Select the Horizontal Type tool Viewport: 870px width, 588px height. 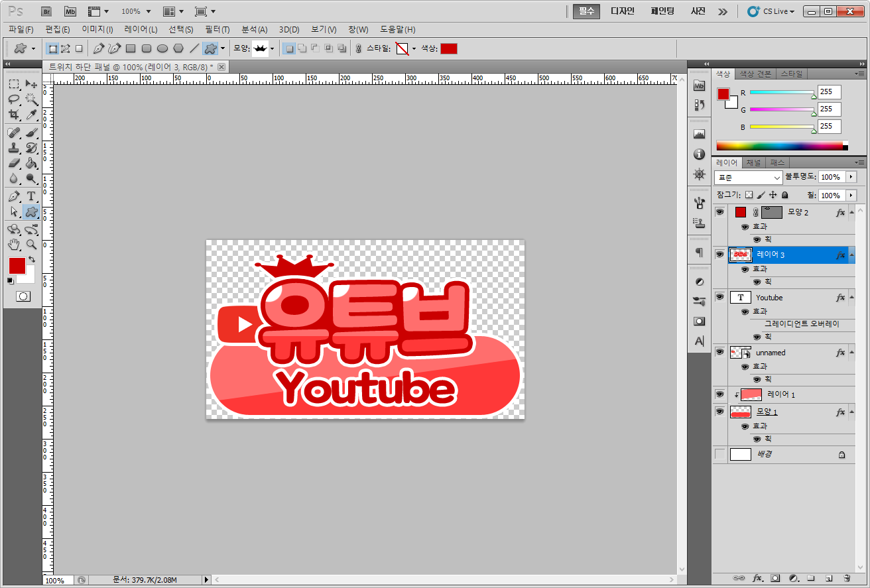[x=31, y=196]
